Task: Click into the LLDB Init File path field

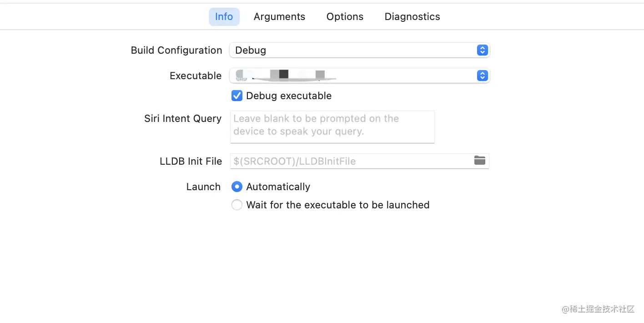Action: pos(350,161)
